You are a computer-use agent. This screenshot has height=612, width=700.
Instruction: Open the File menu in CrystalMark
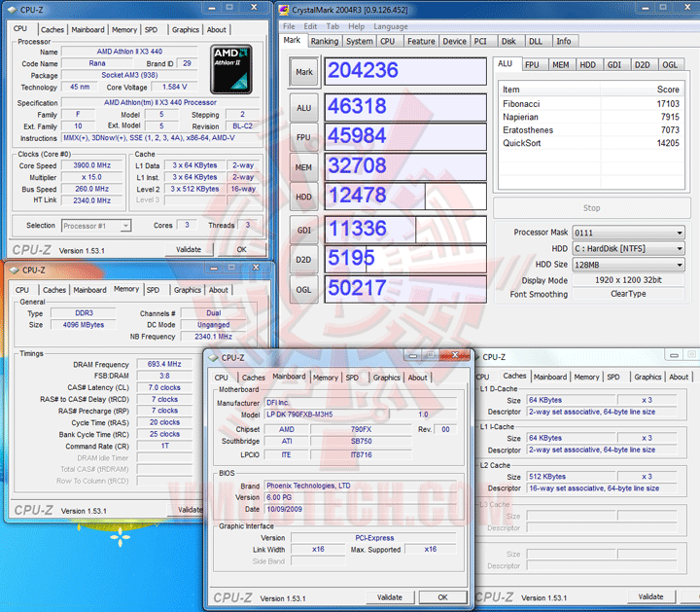289,26
